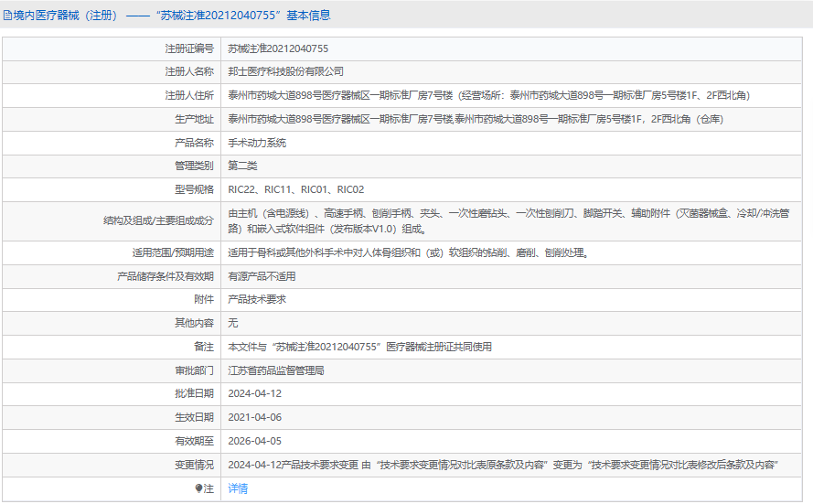Click the approving department 江苏省药品监督管理局
Screen dimensions: 813x504
pos(276,370)
